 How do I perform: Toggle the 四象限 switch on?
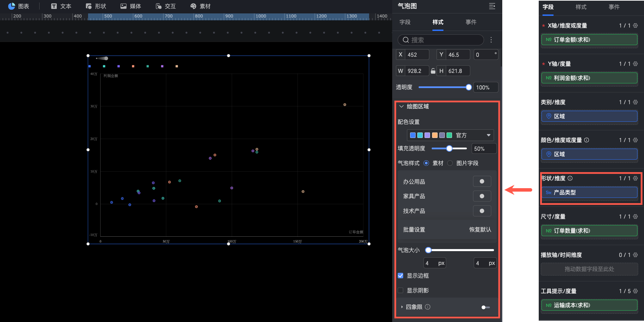point(486,307)
